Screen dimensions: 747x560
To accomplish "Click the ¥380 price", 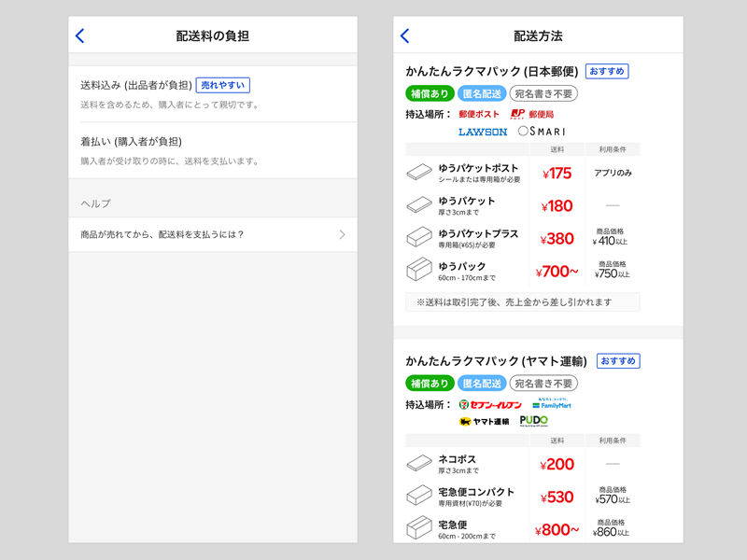I will point(557,239).
